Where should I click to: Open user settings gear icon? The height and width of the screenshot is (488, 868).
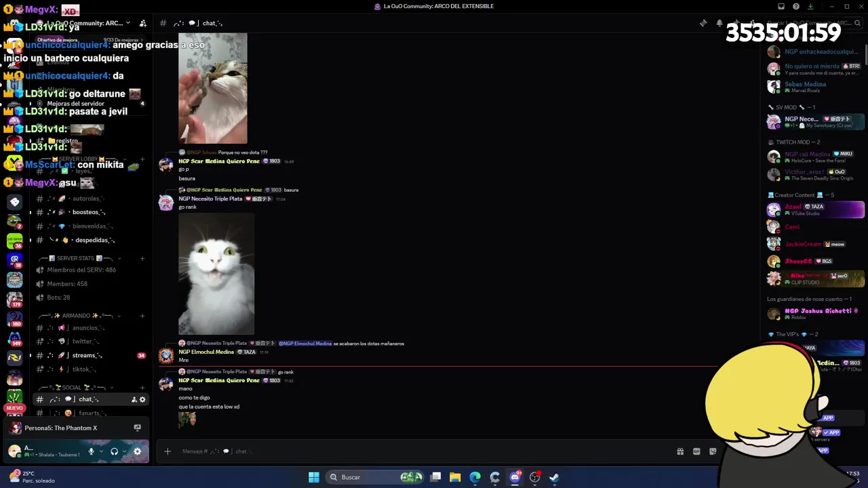pyautogui.click(x=137, y=451)
